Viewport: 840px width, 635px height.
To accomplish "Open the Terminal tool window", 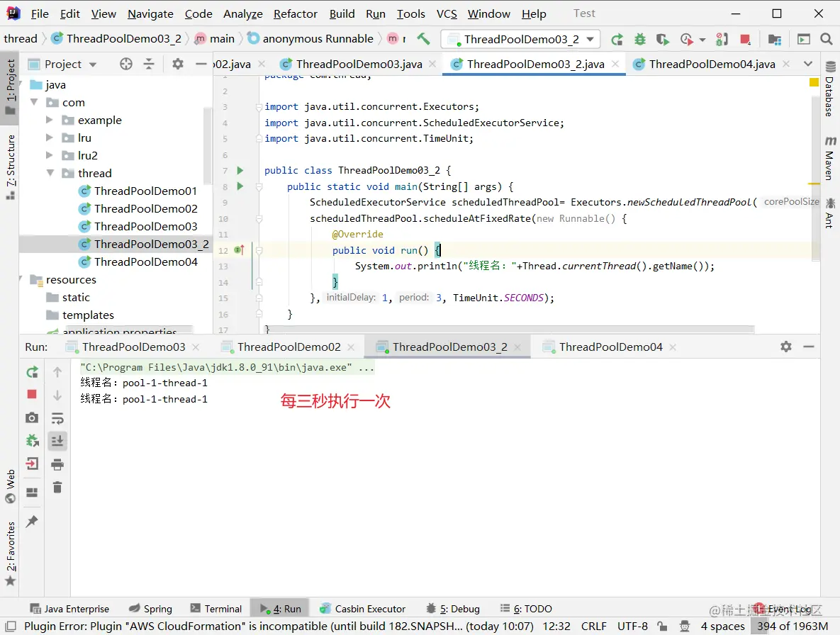I will tap(216, 609).
